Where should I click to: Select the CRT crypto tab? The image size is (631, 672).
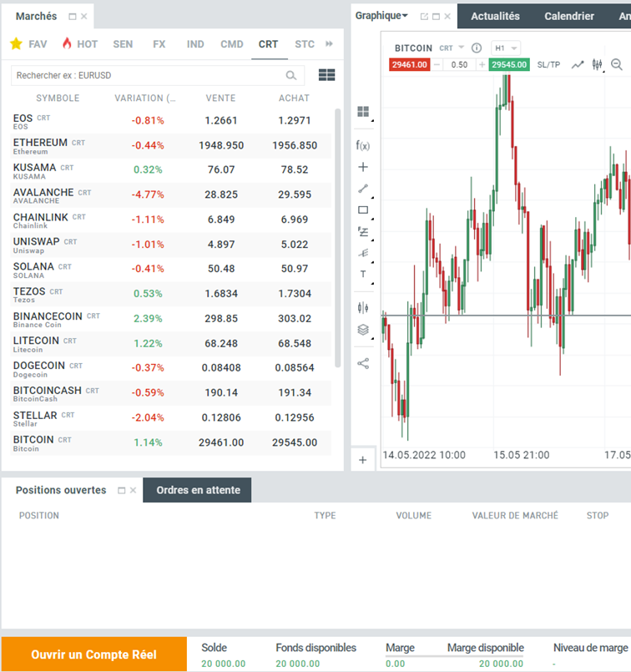point(268,43)
